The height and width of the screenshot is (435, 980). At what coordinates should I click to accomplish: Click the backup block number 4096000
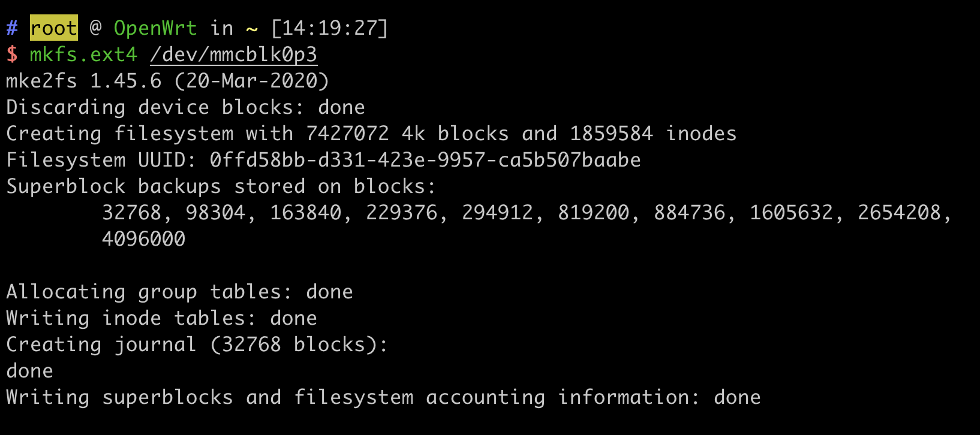[x=143, y=239]
